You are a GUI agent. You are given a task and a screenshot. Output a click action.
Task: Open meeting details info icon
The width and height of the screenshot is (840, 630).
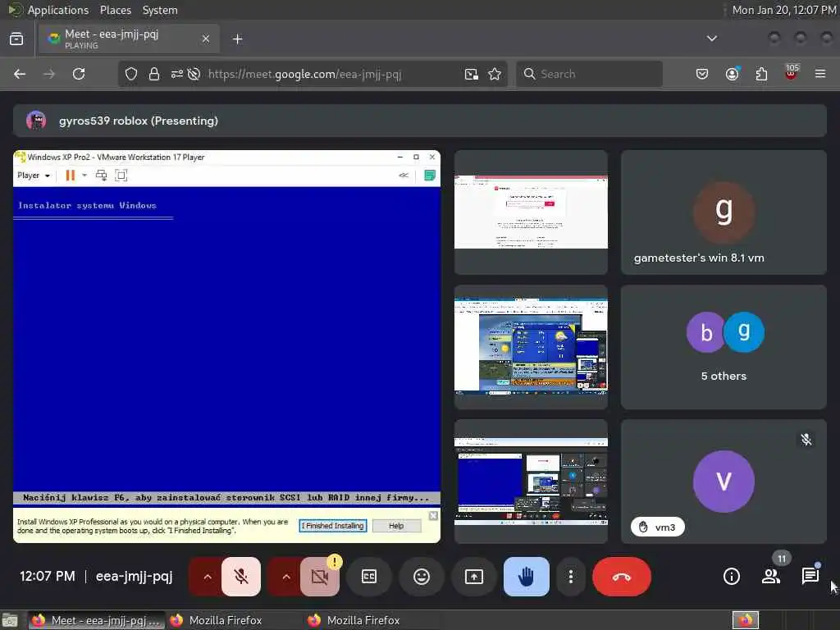tap(732, 577)
